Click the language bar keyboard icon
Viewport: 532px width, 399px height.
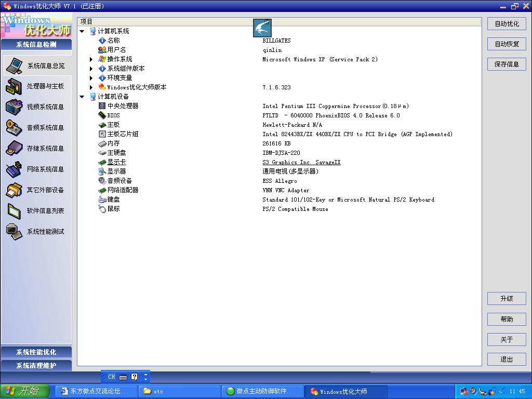click(123, 377)
